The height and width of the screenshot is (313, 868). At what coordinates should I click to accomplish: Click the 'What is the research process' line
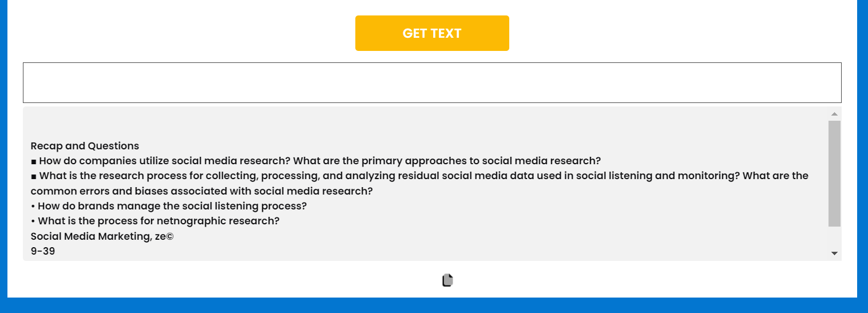(x=419, y=176)
